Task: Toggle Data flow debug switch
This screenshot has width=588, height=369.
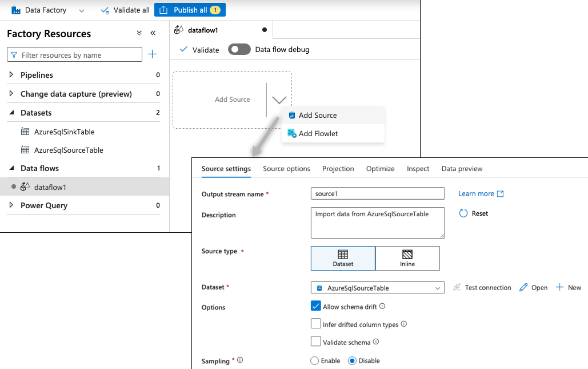Action: [239, 49]
